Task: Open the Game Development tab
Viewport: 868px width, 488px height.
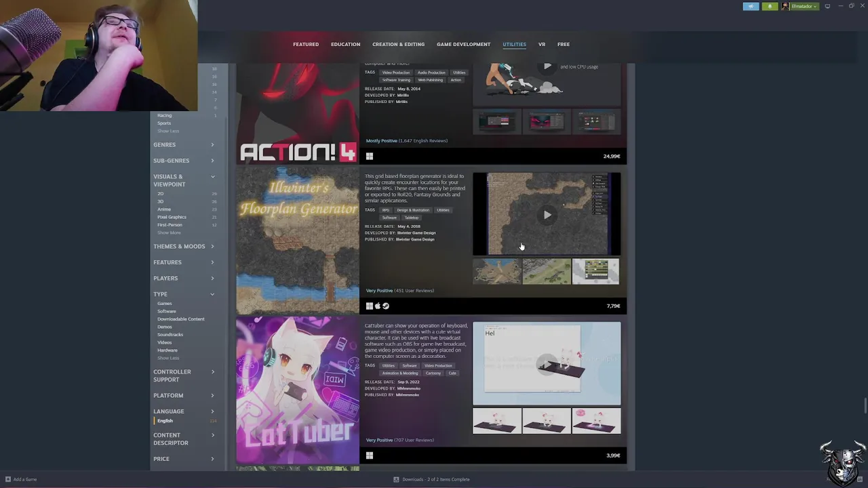Action: tap(463, 44)
